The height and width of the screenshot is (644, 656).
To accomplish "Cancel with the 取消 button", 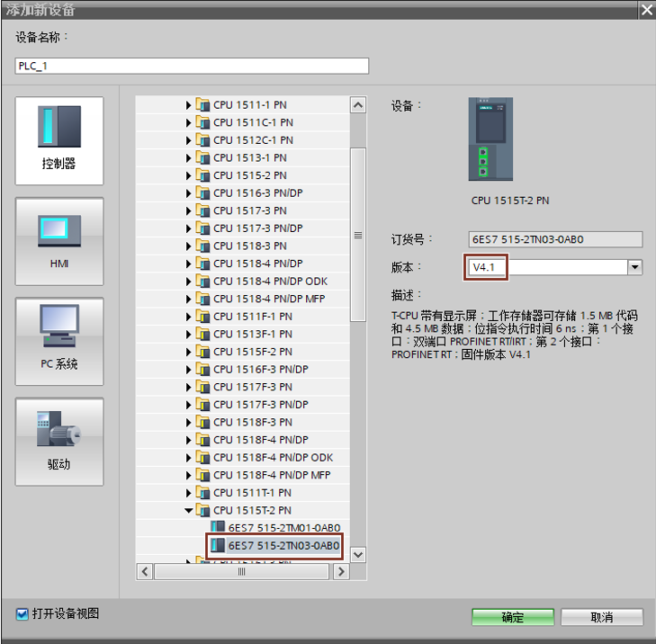I will click(x=602, y=617).
